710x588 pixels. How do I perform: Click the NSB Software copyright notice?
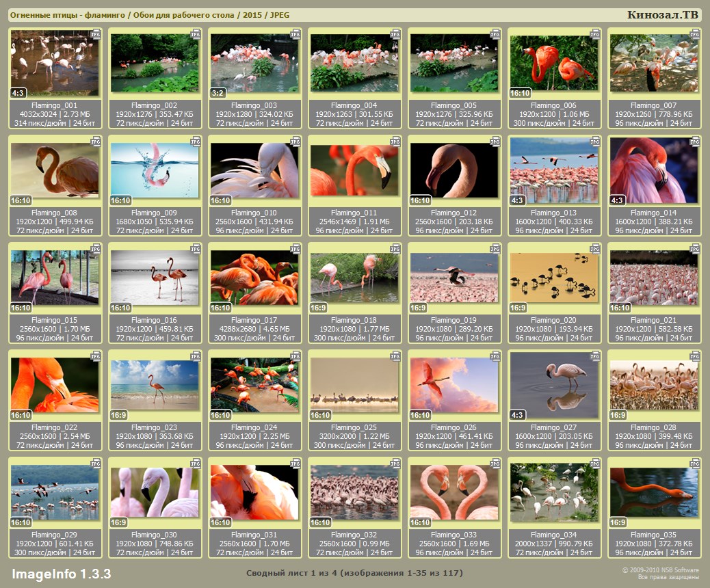[660, 573]
